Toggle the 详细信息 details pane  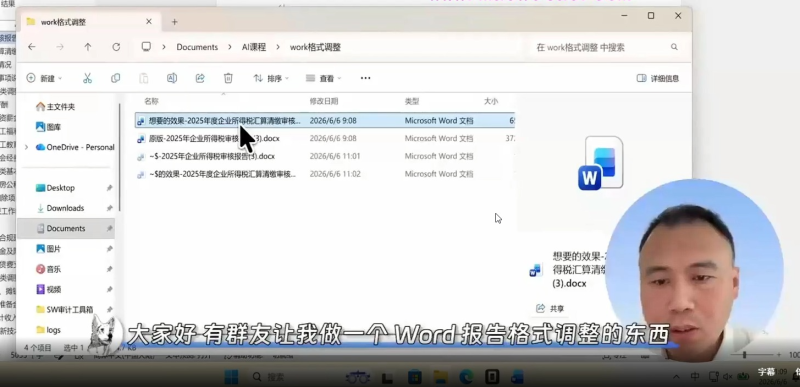658,78
